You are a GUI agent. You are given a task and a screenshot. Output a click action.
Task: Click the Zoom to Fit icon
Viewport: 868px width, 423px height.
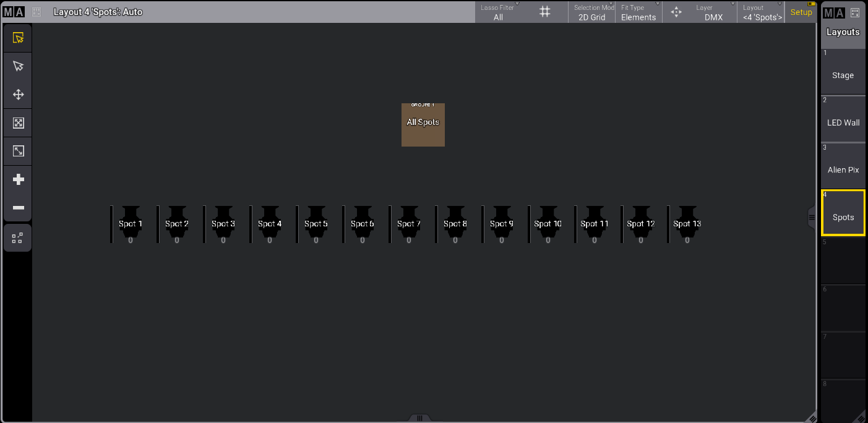pos(18,123)
